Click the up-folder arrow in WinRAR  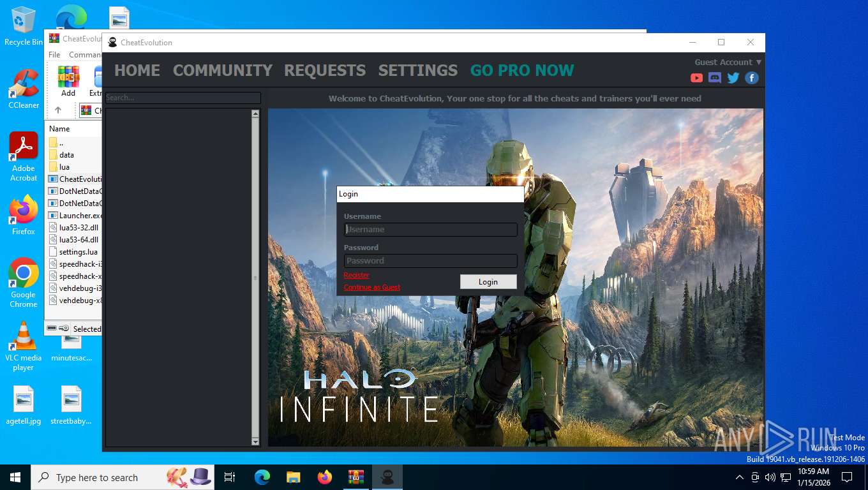click(58, 110)
